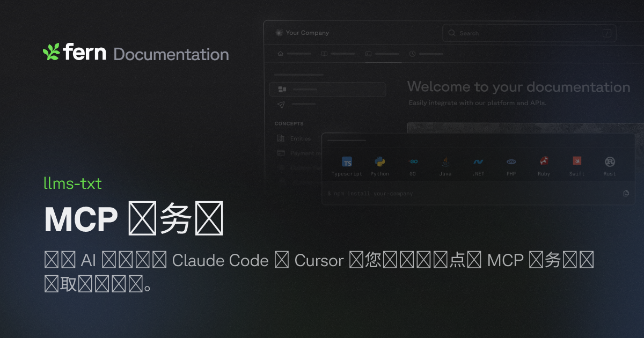
Task: Click the magnifier icon in Search
Action: click(x=452, y=33)
